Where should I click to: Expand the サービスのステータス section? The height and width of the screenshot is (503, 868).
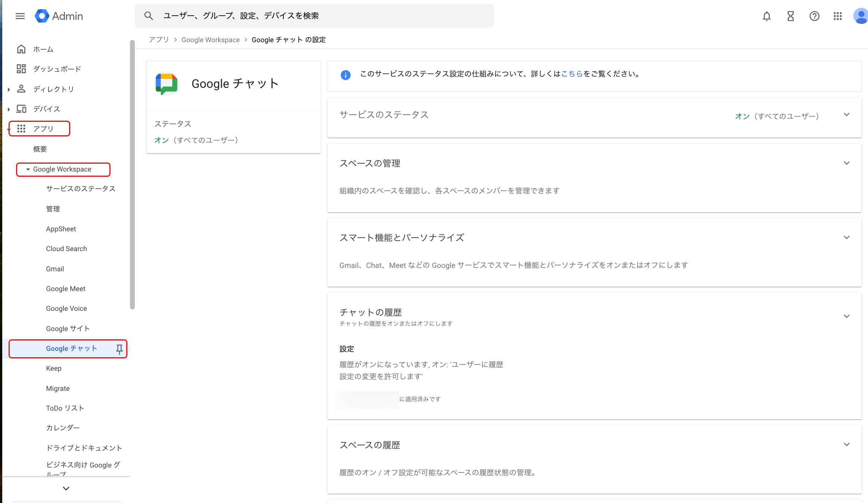pos(846,115)
